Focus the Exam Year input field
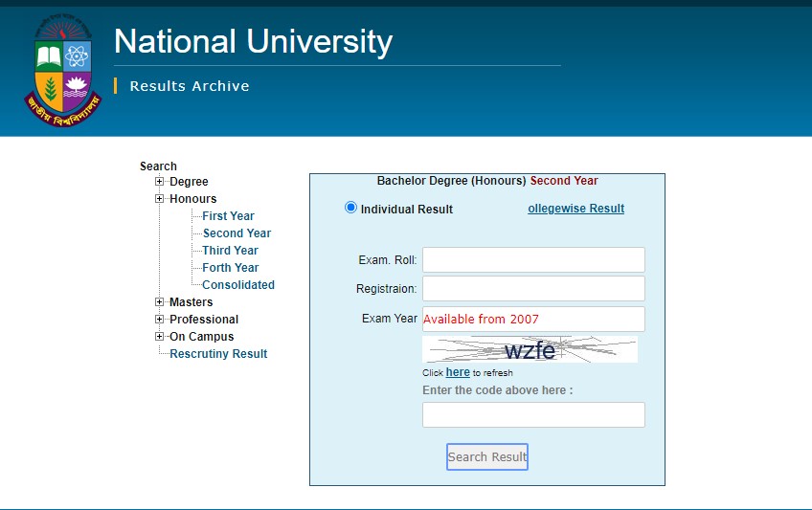This screenshot has height=510, width=812. click(533, 320)
